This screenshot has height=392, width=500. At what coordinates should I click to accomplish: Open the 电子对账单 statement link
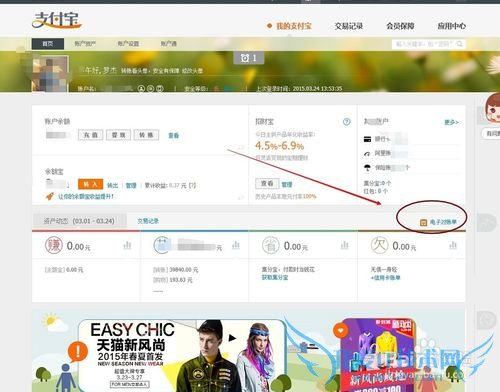coord(443,222)
